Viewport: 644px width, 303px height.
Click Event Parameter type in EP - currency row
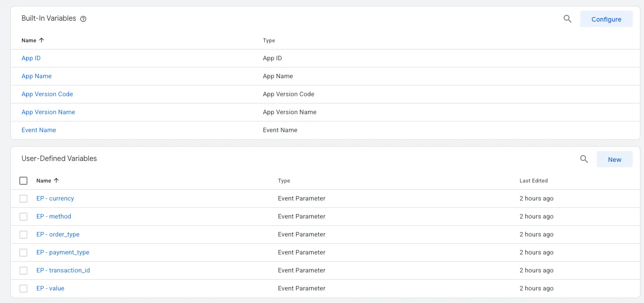(x=302, y=198)
